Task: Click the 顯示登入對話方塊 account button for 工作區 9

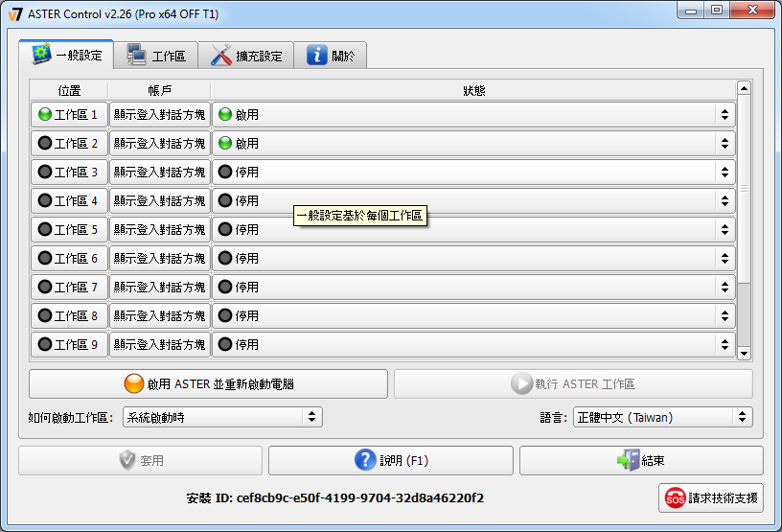Action: click(160, 345)
